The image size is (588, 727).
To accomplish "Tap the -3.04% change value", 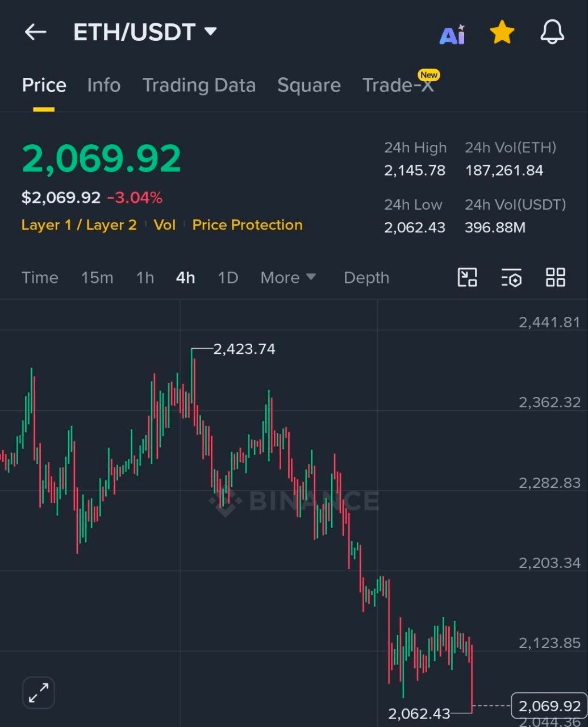I will point(135,198).
